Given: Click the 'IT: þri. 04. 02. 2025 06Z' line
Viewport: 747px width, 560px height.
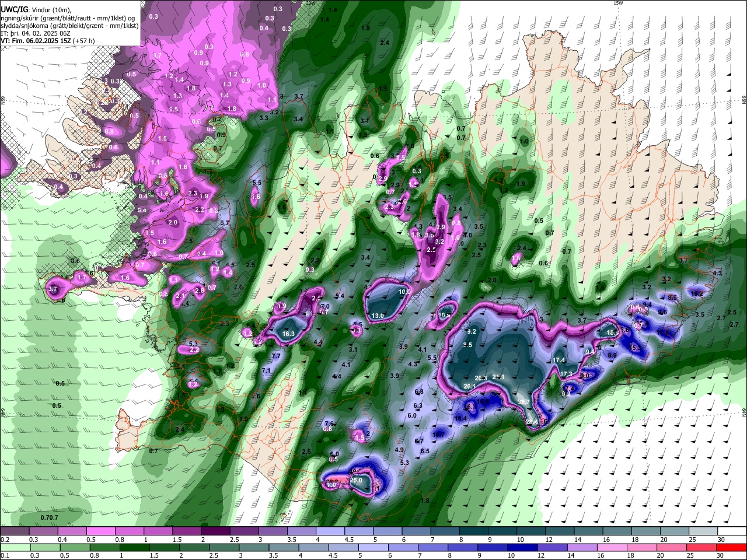Looking at the screenshot, I should [x=37, y=33].
